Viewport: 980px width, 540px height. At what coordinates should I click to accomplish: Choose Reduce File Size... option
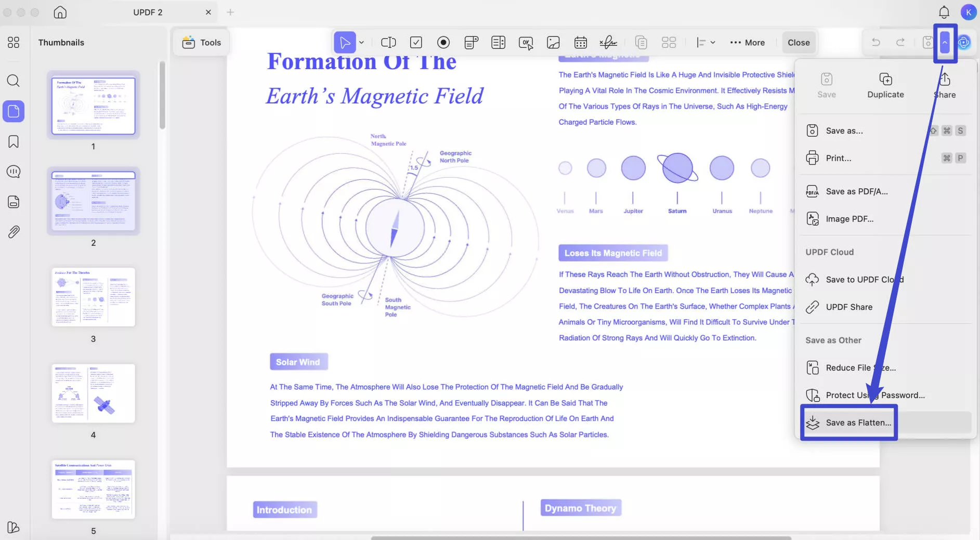point(886,368)
